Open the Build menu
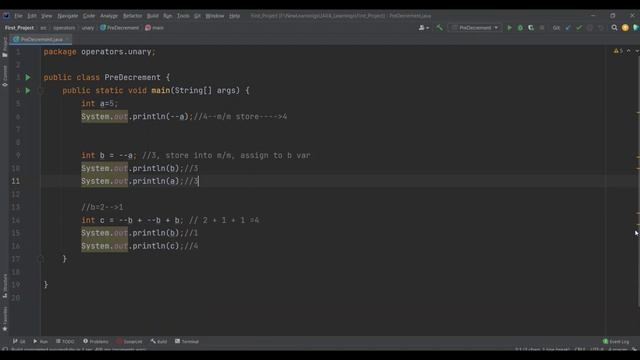This screenshot has width=640, height=360. point(152,16)
